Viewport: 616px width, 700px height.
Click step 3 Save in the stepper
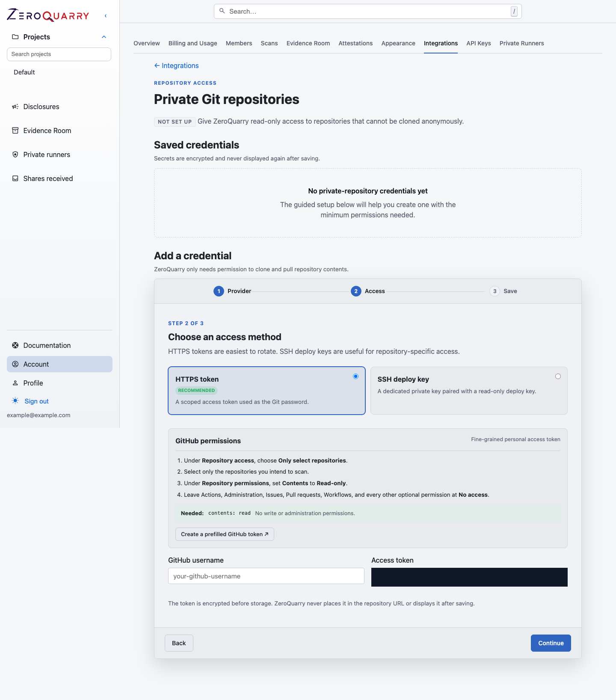(x=503, y=291)
